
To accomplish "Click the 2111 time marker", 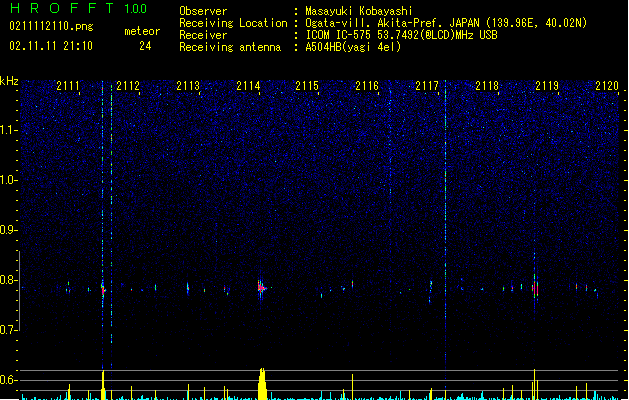I will 68,86.
